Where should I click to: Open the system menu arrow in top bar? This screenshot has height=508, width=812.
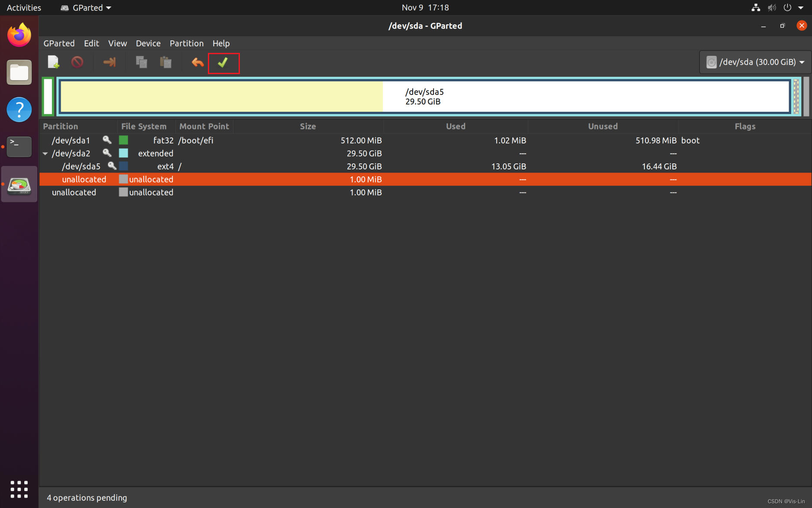(x=801, y=7)
